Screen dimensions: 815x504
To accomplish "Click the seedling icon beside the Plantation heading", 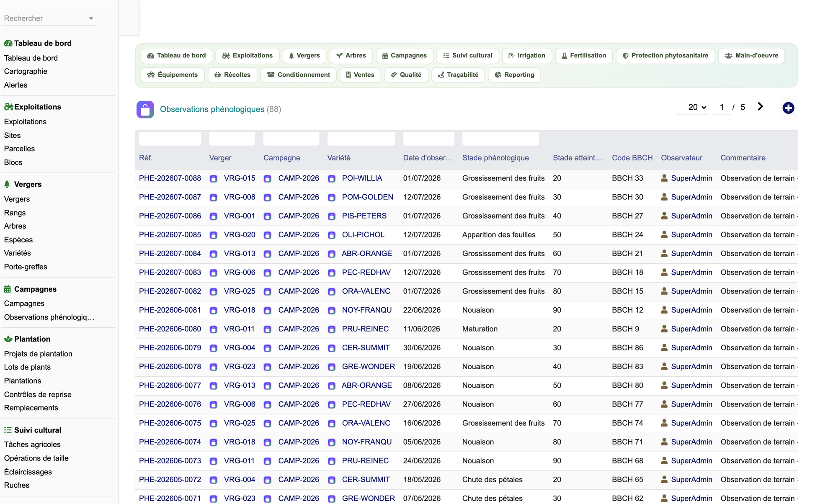I will pyautogui.click(x=8, y=339).
